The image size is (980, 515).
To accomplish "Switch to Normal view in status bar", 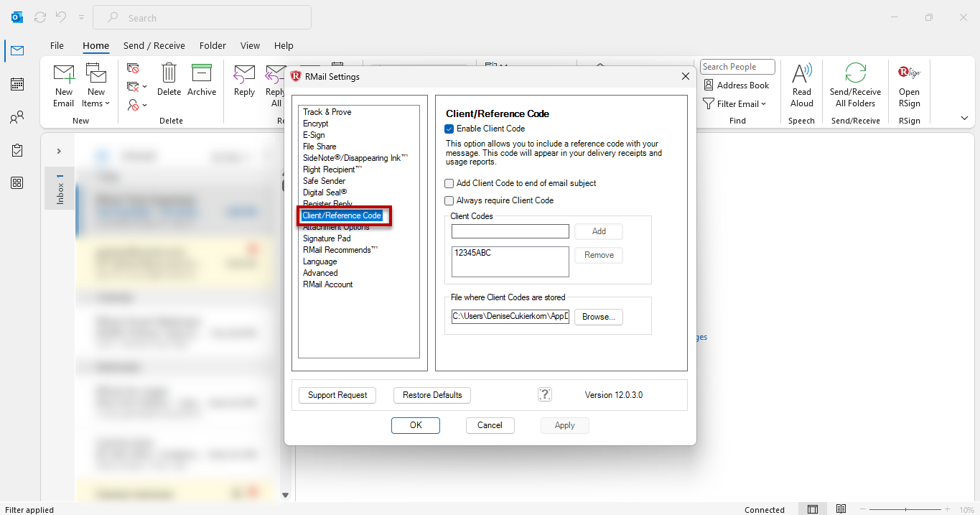I will pyautogui.click(x=812, y=509).
